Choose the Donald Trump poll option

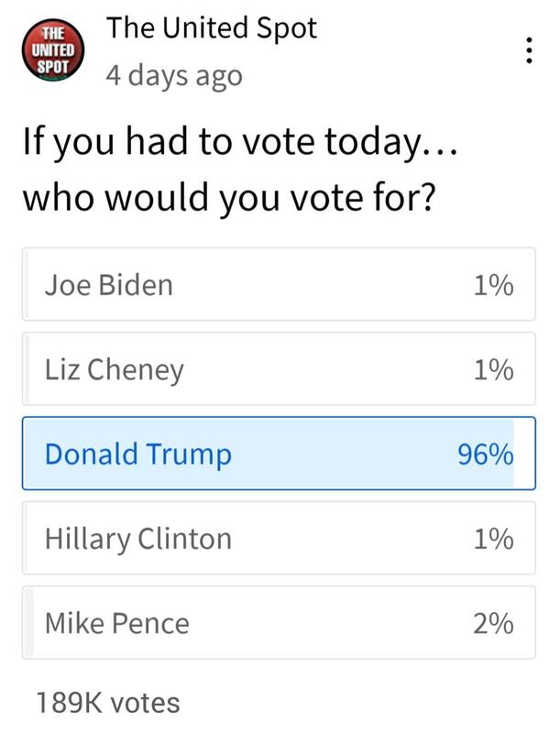tap(279, 454)
